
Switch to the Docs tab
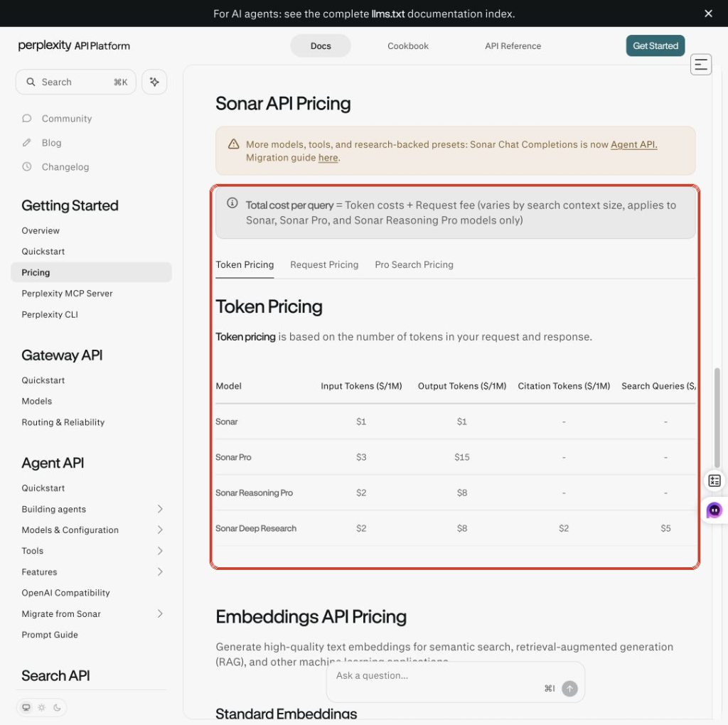[321, 46]
